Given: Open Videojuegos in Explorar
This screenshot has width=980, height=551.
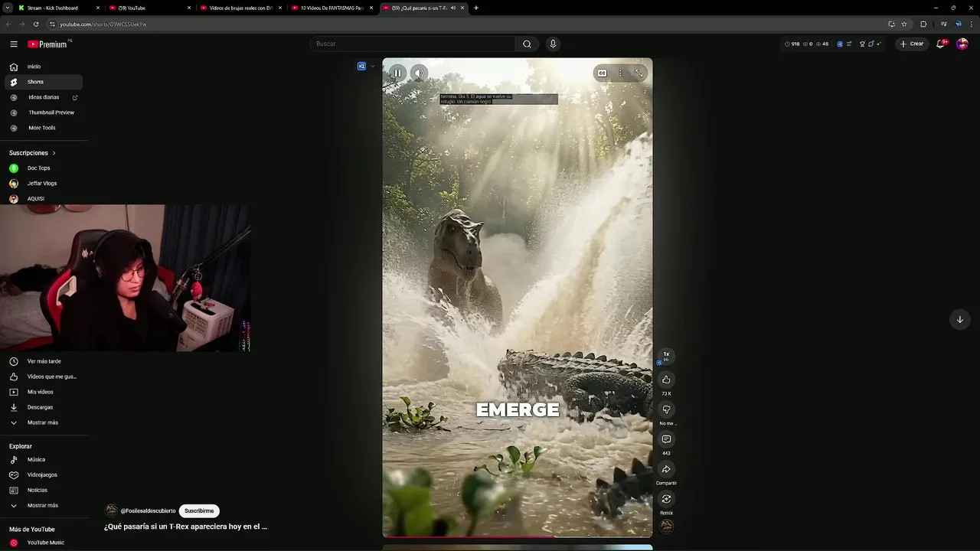Looking at the screenshot, I should [x=44, y=474].
